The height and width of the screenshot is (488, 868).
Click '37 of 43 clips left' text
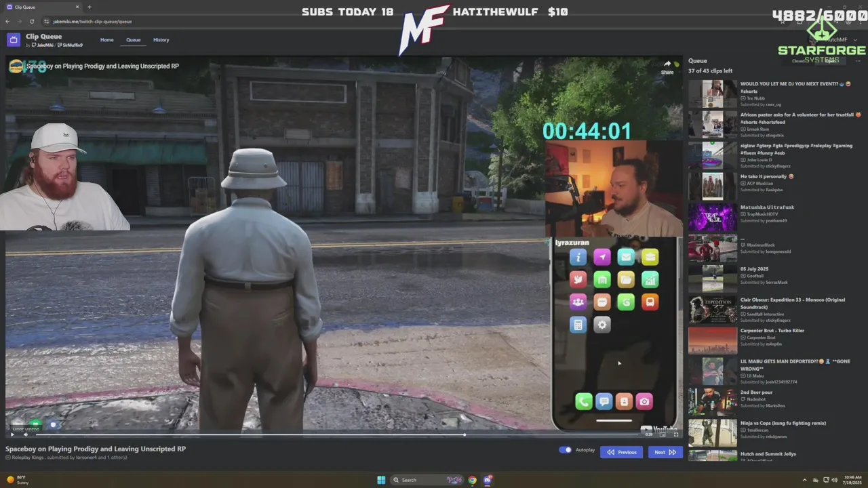pos(710,70)
